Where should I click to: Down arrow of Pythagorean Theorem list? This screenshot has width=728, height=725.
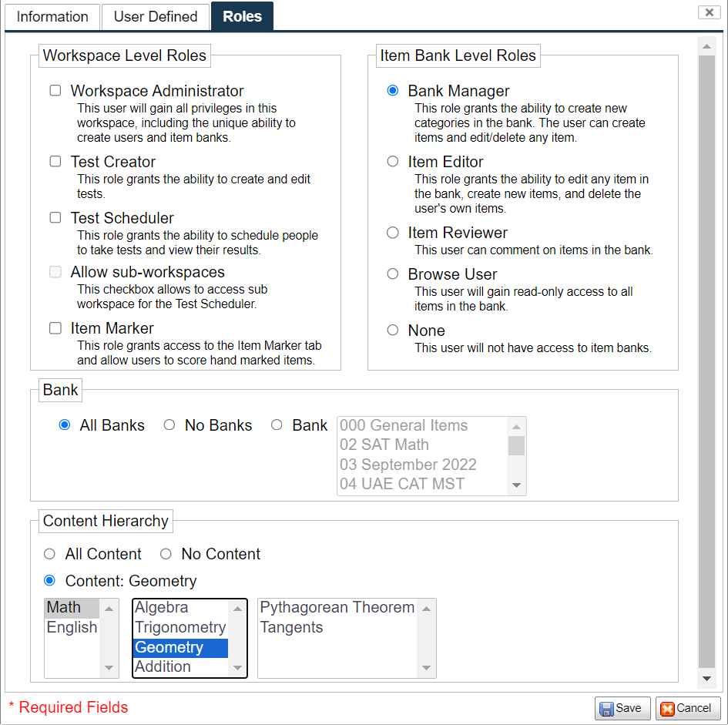(x=426, y=668)
